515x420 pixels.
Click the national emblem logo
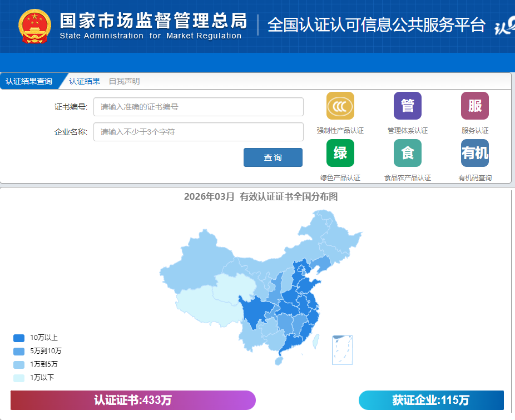point(34,26)
